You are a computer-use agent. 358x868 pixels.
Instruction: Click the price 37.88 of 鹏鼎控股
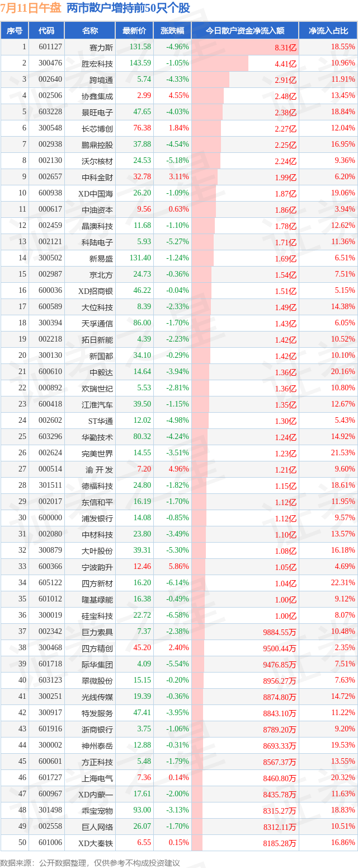click(142, 144)
